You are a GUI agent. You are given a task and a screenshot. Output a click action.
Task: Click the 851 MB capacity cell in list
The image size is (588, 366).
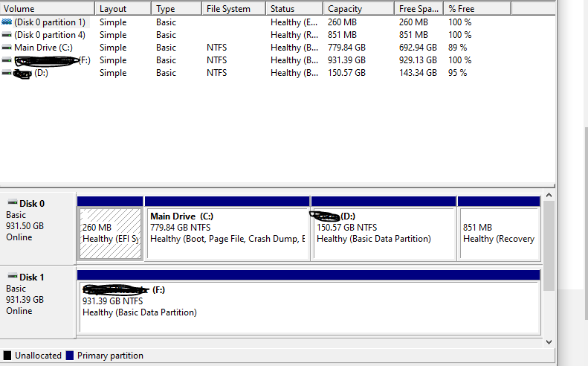tap(342, 35)
